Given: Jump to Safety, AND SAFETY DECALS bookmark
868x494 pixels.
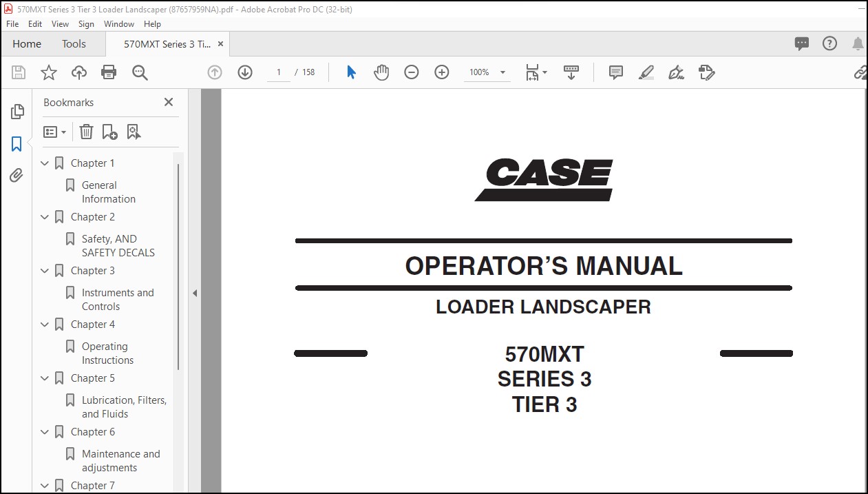Looking at the screenshot, I should click(118, 246).
